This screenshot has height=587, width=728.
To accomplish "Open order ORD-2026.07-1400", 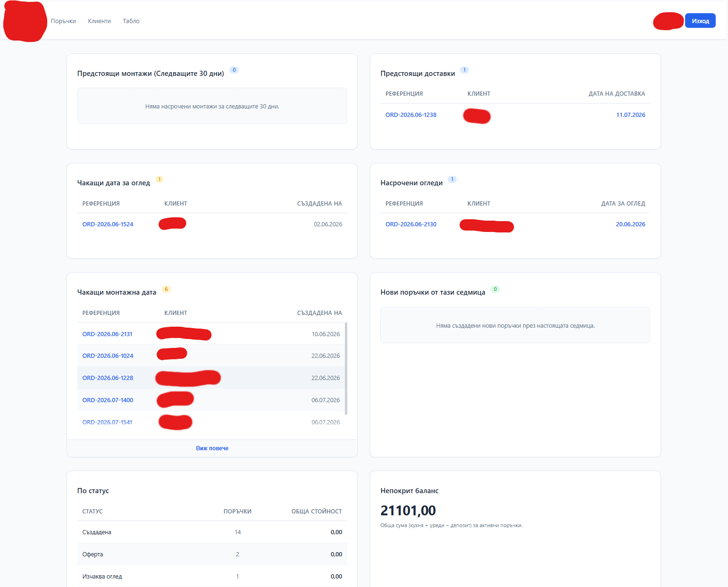I will [x=108, y=400].
